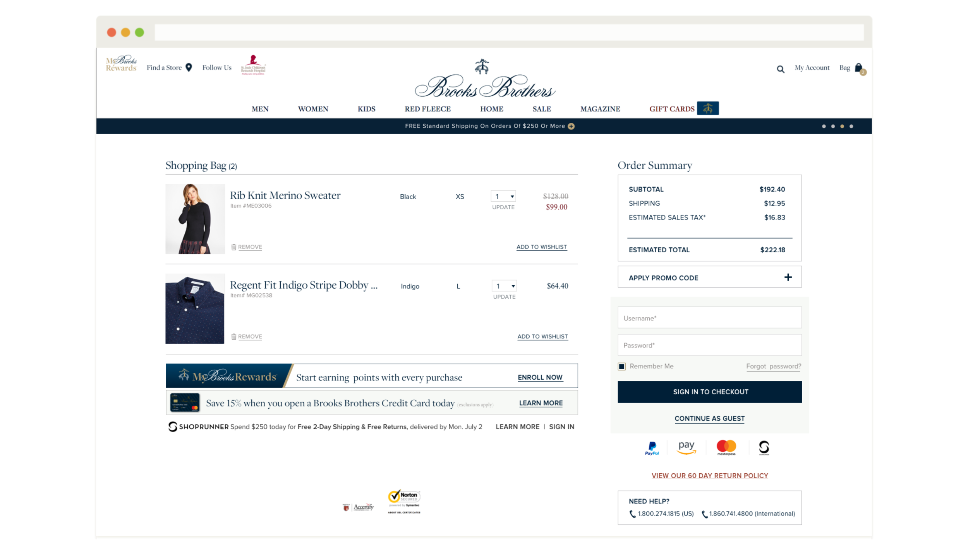Viewport: 968px width, 560px height.
Task: Remove the Regent Fit Indigo shirt
Action: point(247,337)
